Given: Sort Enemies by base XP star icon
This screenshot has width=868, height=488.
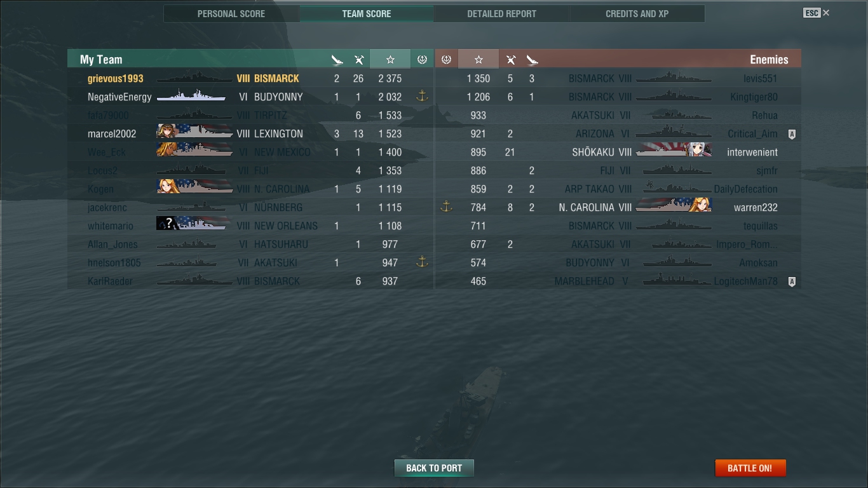Looking at the screenshot, I should (478, 59).
